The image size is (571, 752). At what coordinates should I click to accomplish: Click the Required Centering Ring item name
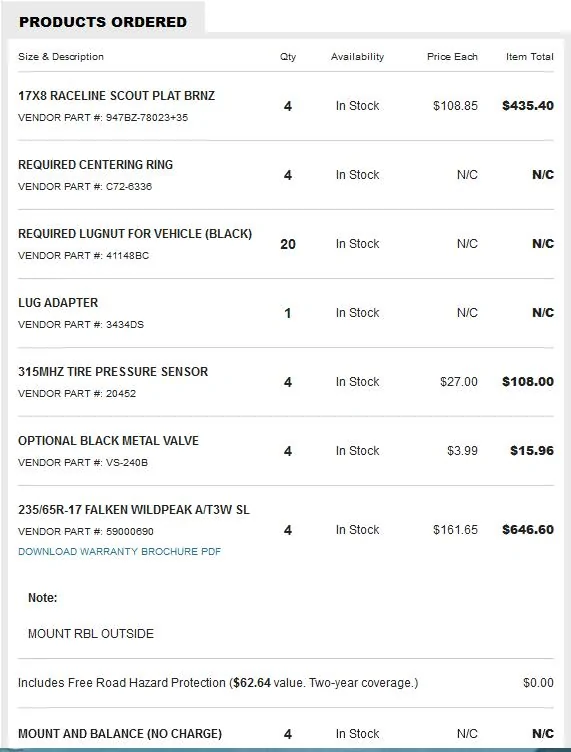[x=95, y=164]
